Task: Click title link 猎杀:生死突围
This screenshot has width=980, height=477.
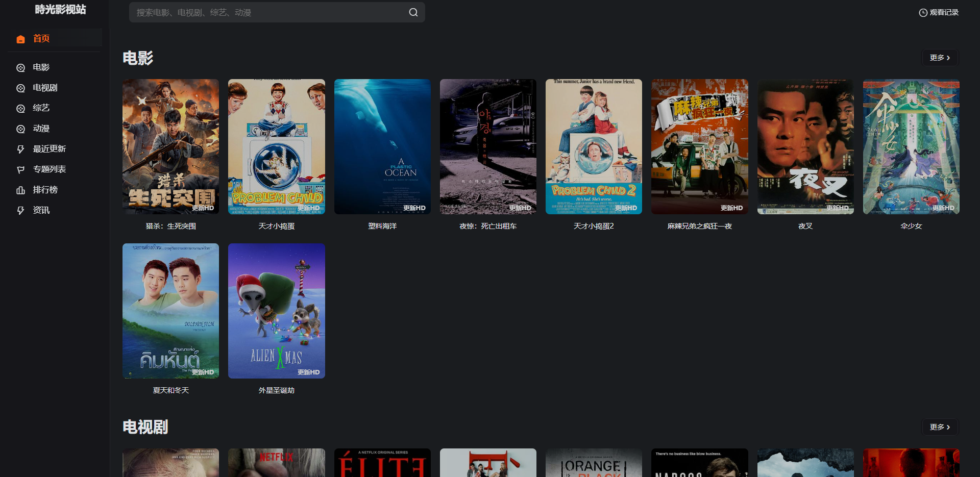Action: tap(170, 226)
